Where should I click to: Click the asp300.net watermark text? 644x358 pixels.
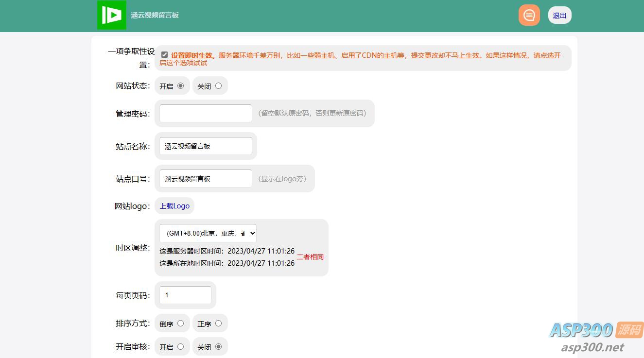click(592, 347)
